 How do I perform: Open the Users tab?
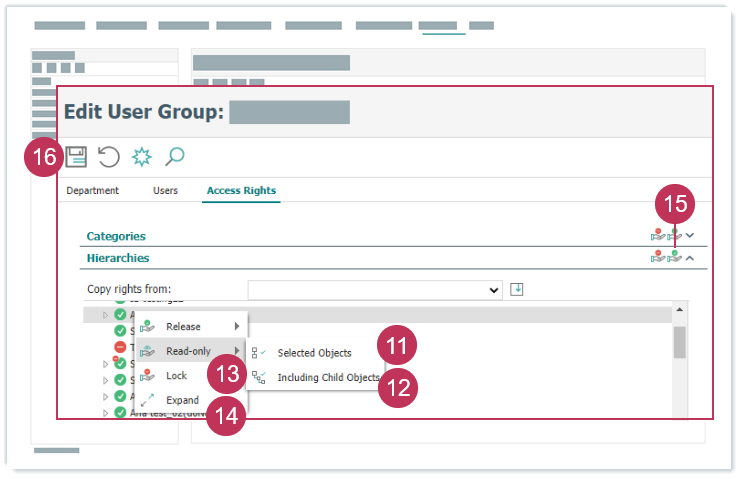point(165,190)
